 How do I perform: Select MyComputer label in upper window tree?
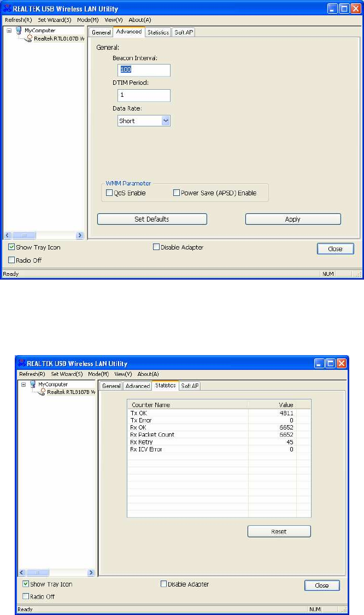point(40,31)
